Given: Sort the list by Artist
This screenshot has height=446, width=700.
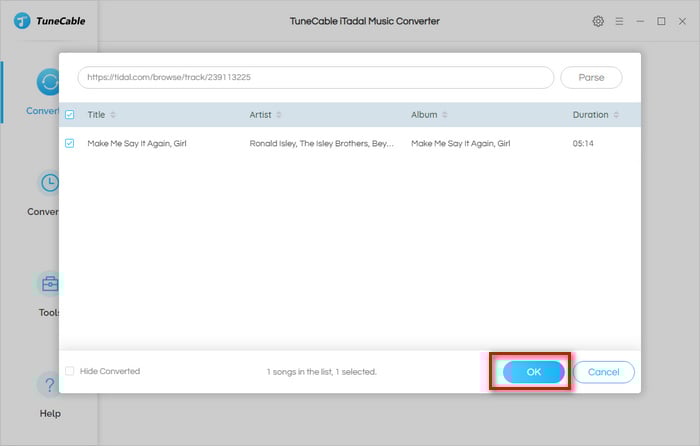Looking at the screenshot, I should [279, 115].
